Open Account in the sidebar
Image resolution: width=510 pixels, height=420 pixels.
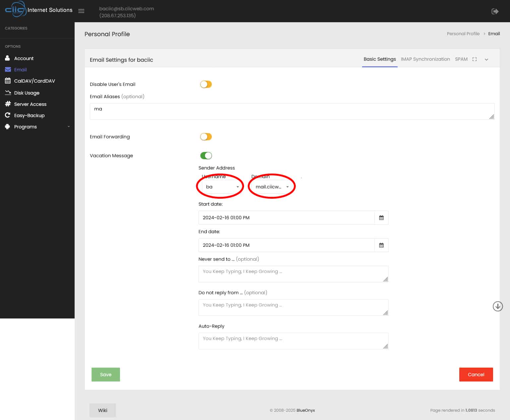click(x=24, y=58)
